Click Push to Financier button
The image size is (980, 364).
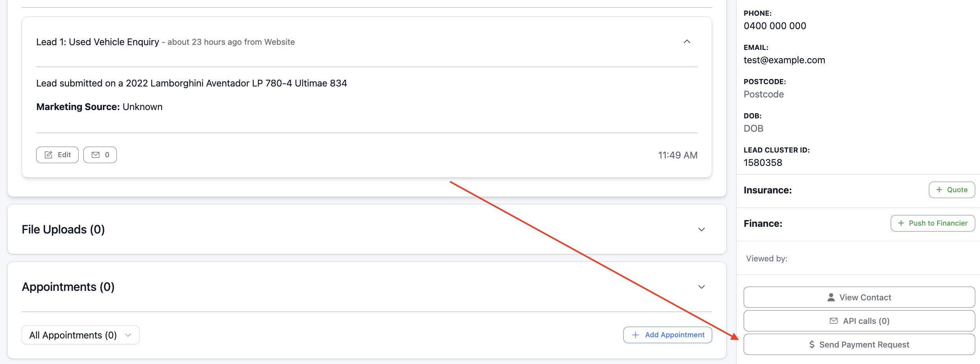click(932, 223)
